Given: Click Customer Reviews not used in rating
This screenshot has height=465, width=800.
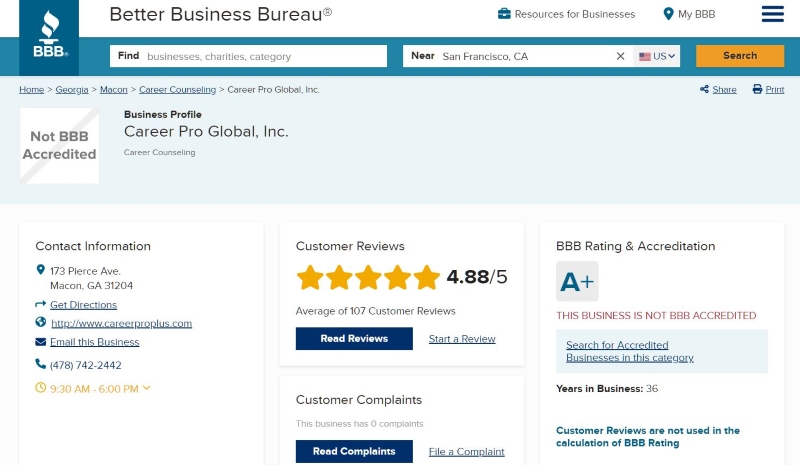Looking at the screenshot, I should 648,436.
